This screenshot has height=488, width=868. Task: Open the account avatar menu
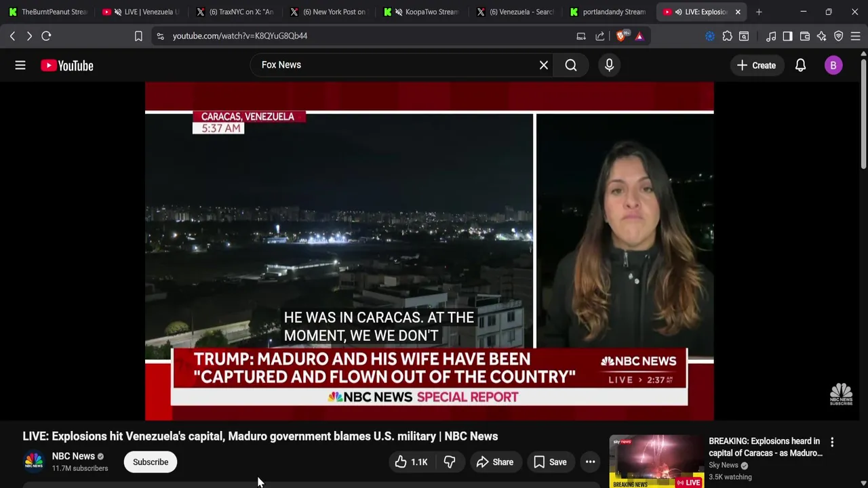(x=833, y=65)
